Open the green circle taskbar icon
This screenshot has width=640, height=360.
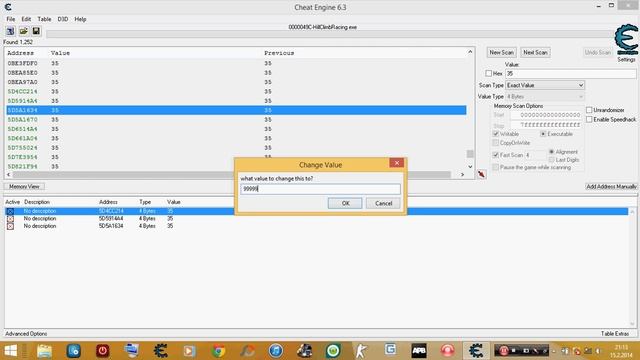333,351
